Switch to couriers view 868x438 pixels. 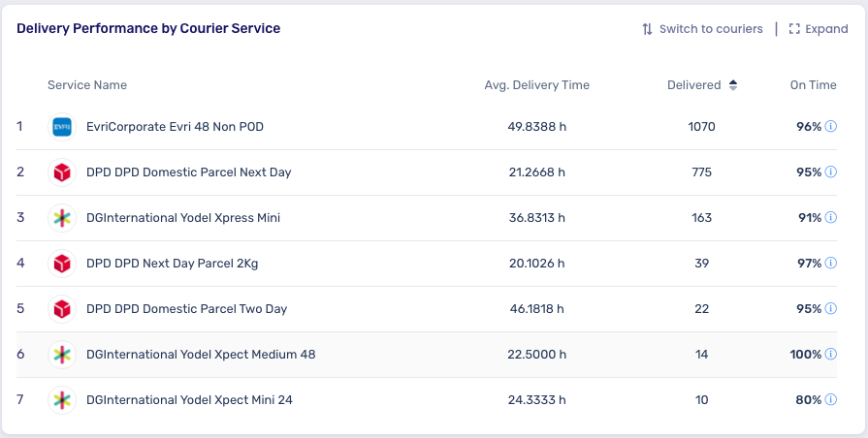702,29
